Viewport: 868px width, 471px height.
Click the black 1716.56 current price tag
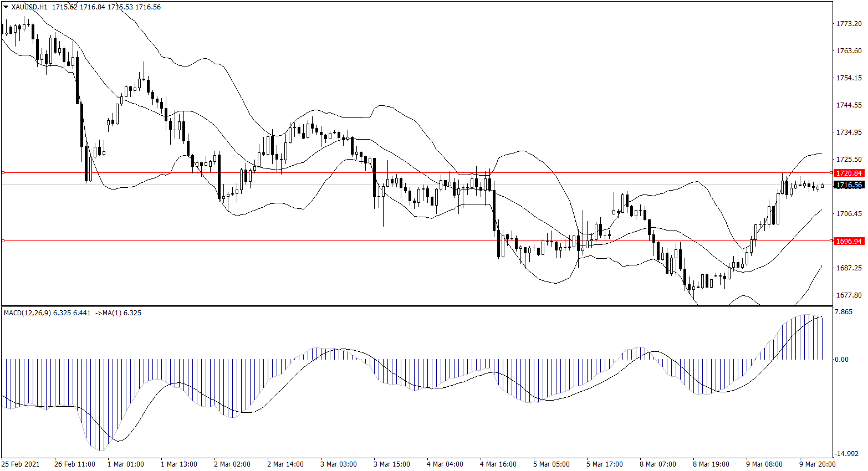click(849, 185)
